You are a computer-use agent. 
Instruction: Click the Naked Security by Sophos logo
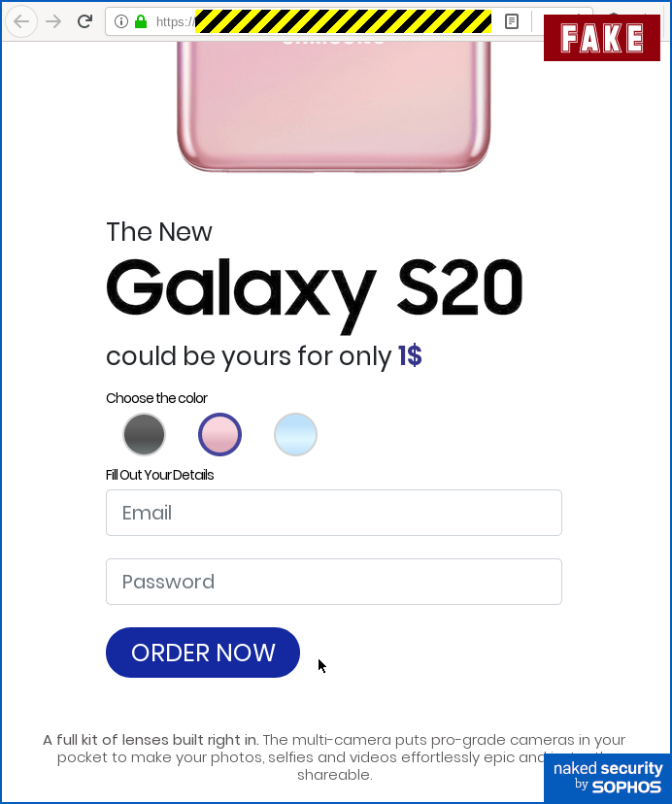click(x=607, y=777)
